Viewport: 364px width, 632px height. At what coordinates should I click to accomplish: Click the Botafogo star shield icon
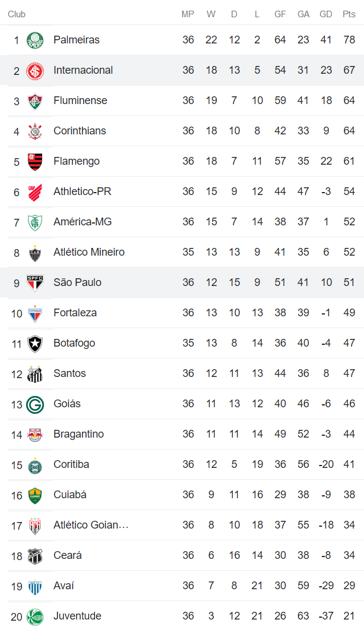(35, 344)
